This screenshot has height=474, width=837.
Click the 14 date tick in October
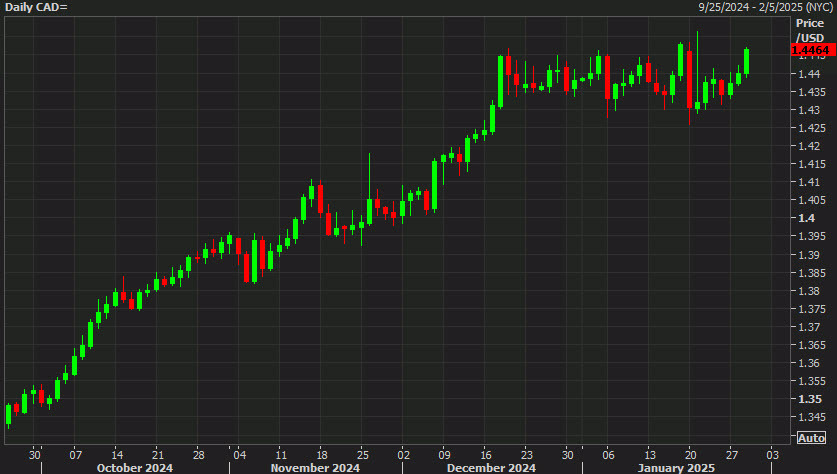click(x=117, y=455)
